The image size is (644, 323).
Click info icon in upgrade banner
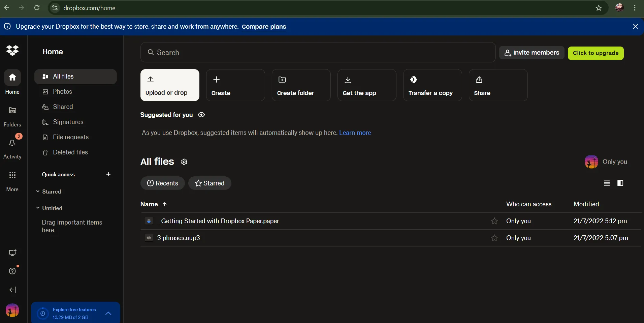click(7, 26)
